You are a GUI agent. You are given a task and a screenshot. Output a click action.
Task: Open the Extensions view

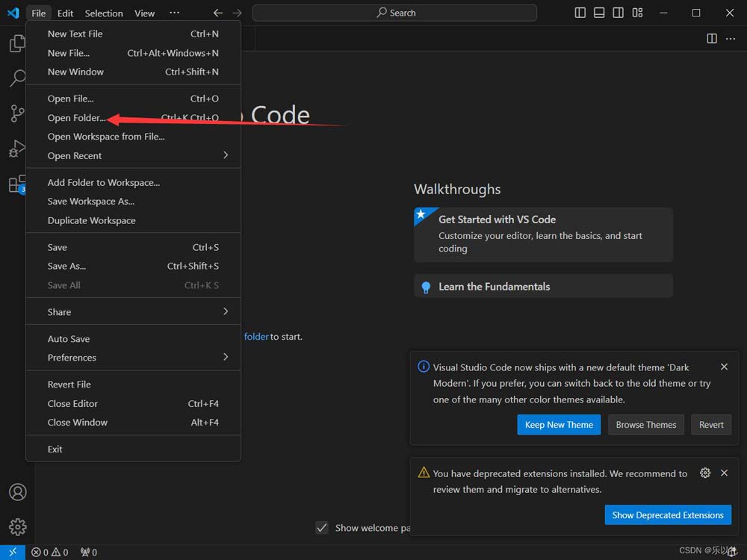tap(16, 184)
